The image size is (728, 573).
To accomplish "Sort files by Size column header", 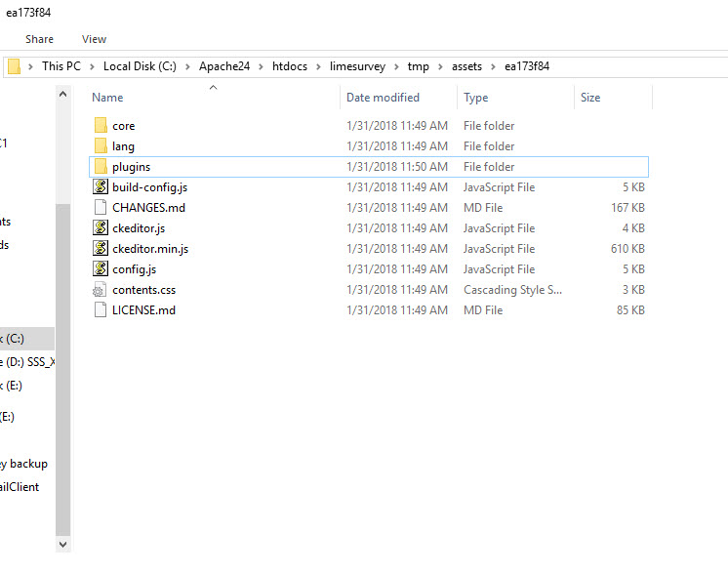I will 590,98.
